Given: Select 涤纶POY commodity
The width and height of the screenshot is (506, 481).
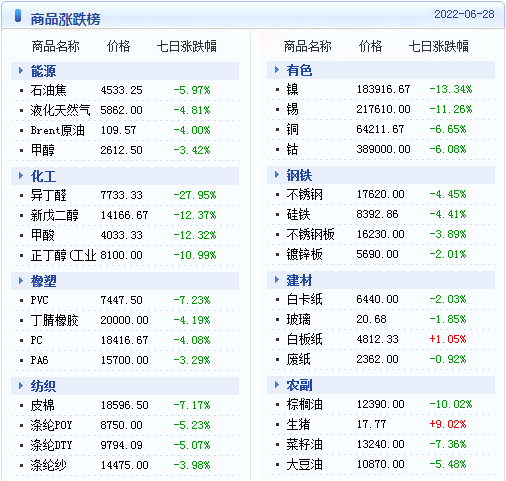Looking at the screenshot, I should point(51,425).
